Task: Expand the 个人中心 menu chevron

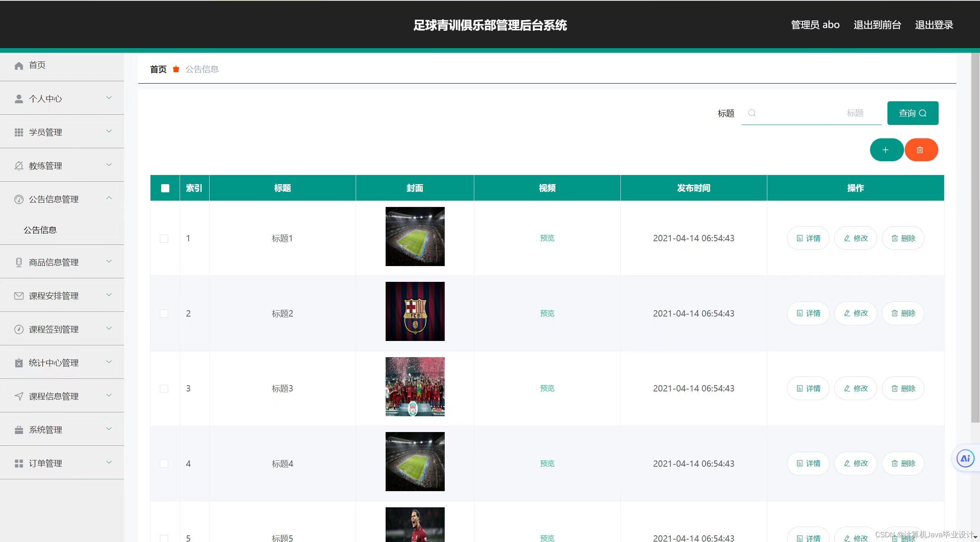Action: [109, 98]
